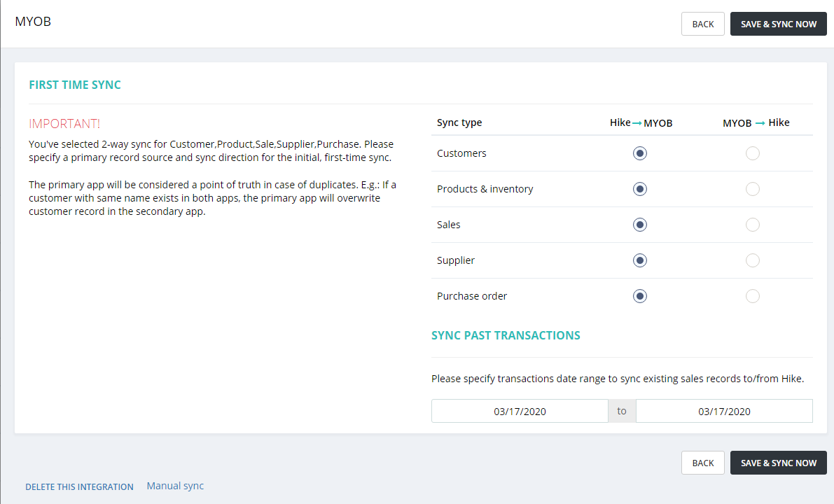Viewport: 834px width, 504px height.
Task: Select Hike to MYOB for Supplier
Action: [640, 260]
